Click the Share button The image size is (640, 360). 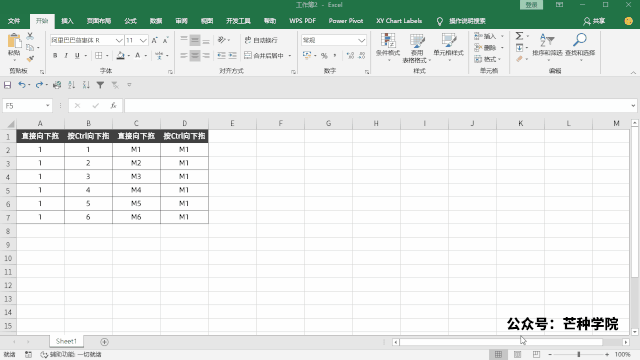[x=594, y=21]
